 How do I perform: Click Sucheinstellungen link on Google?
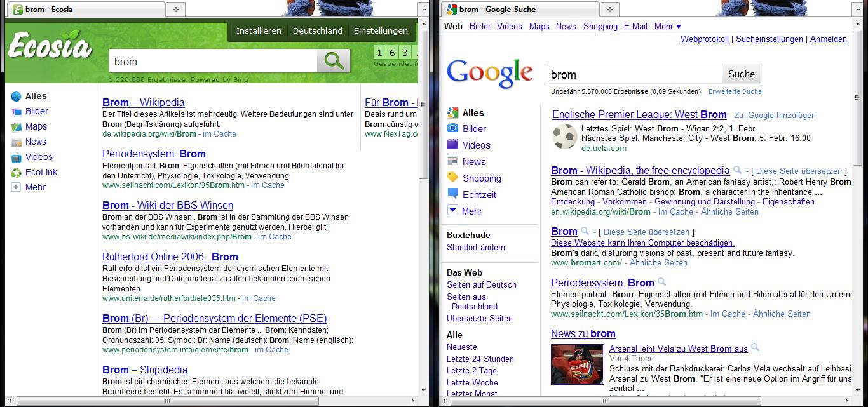(770, 39)
